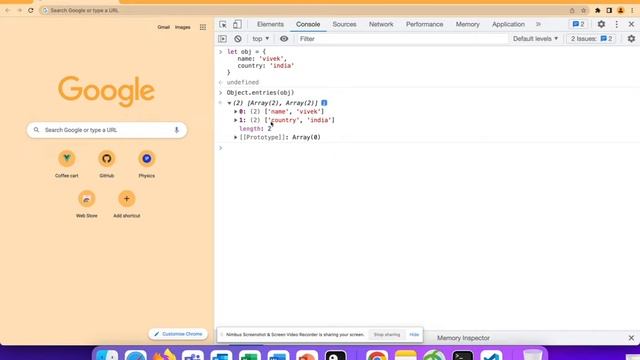Open the Performance tab

click(424, 24)
